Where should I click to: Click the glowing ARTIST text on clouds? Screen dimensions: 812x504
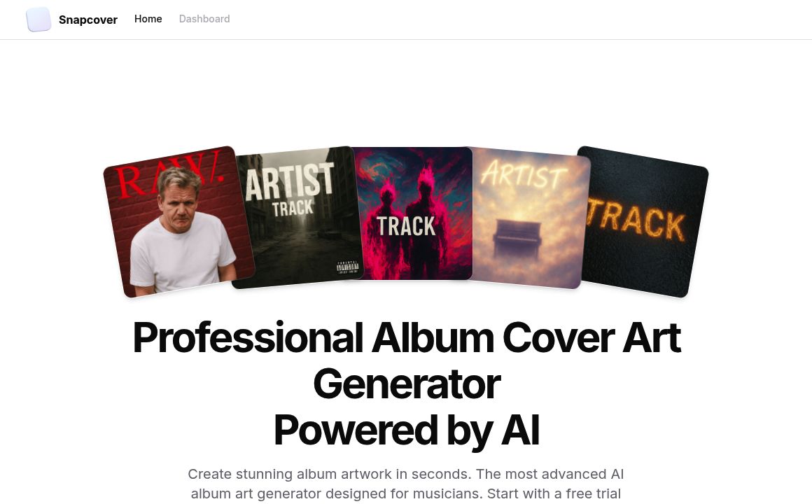(523, 174)
